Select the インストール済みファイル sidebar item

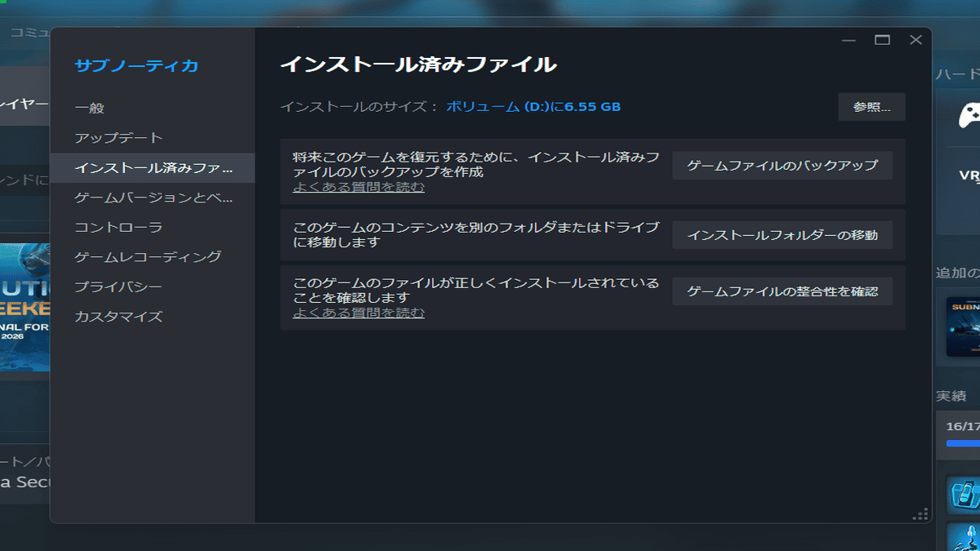pos(152,167)
